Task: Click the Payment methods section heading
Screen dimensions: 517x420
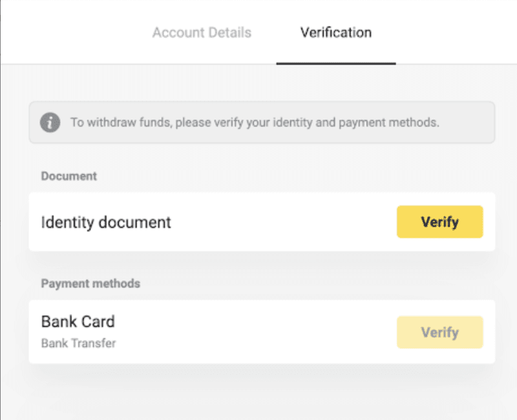Action: pyautogui.click(x=90, y=284)
